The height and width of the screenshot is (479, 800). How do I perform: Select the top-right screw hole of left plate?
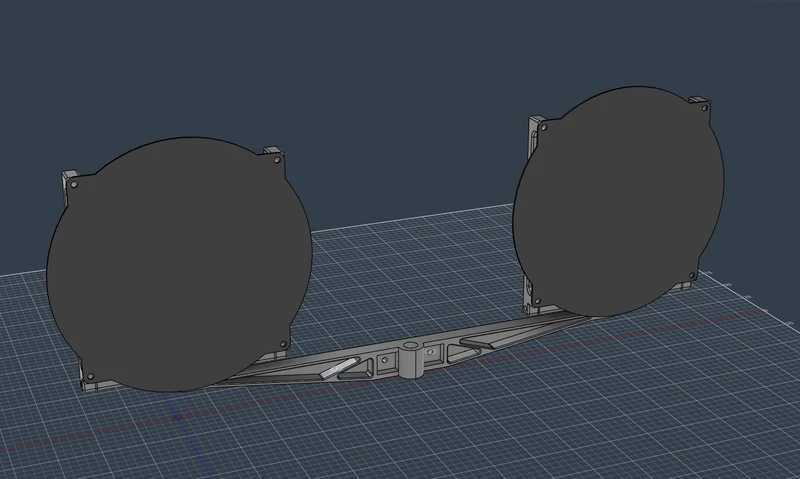(277, 160)
